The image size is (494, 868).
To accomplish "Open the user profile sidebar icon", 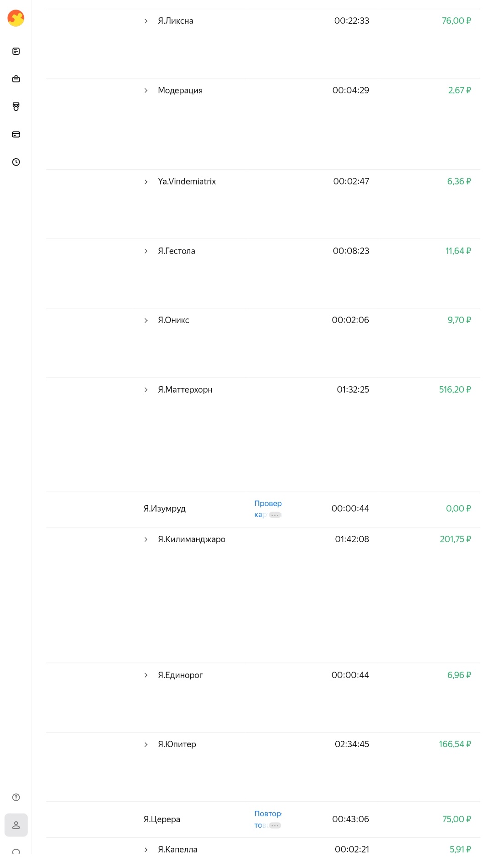I will [16, 825].
